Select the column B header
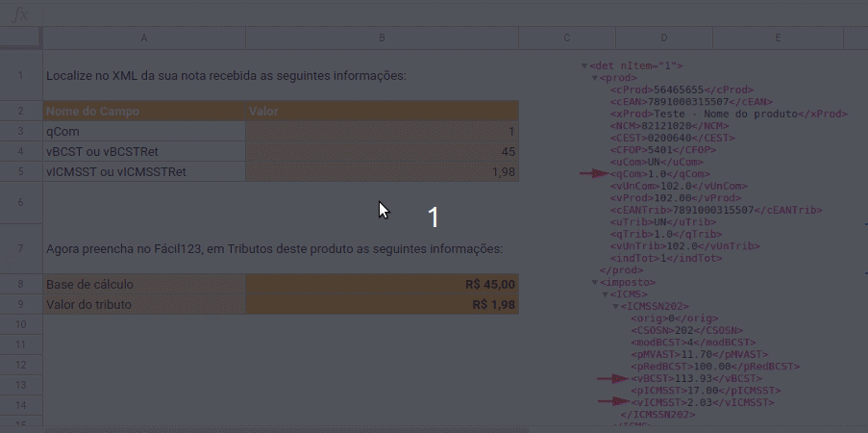 pos(382,38)
